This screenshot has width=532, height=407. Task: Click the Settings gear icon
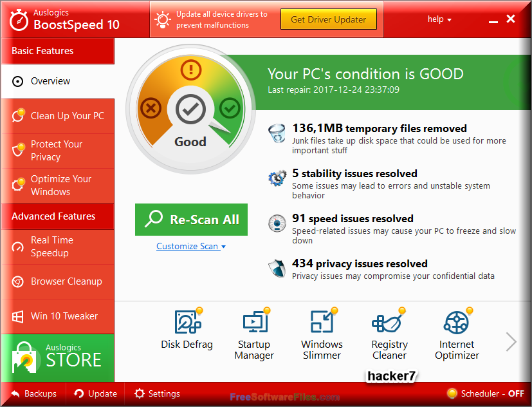pyautogui.click(x=139, y=393)
